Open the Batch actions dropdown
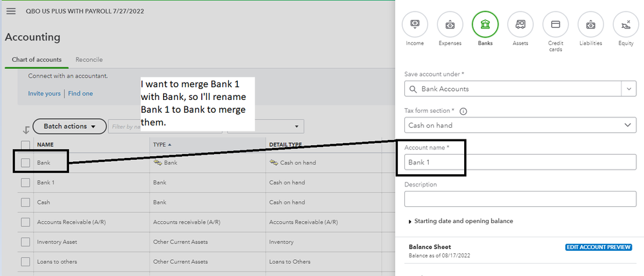The height and width of the screenshot is (276, 644). click(70, 126)
